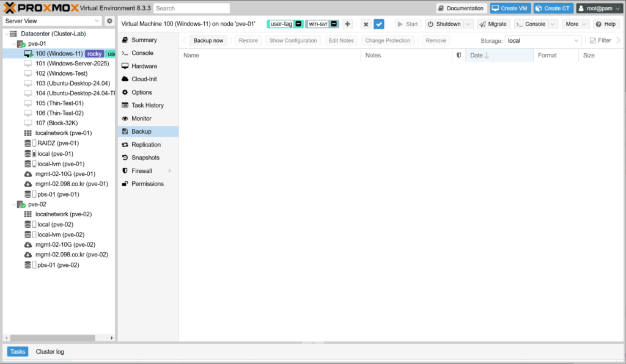
Task: Open the Snapshots section
Action: 145,158
